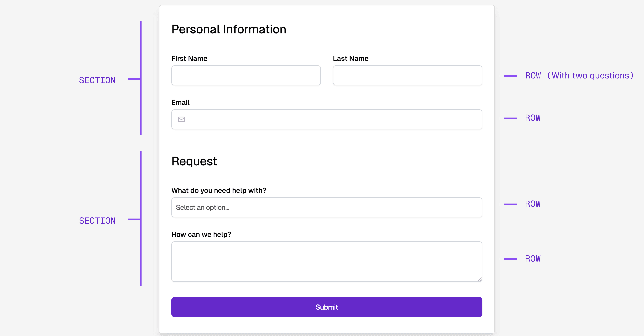Image resolution: width=644 pixels, height=336 pixels.
Task: Click the "Request" section heading
Action: (x=194, y=161)
